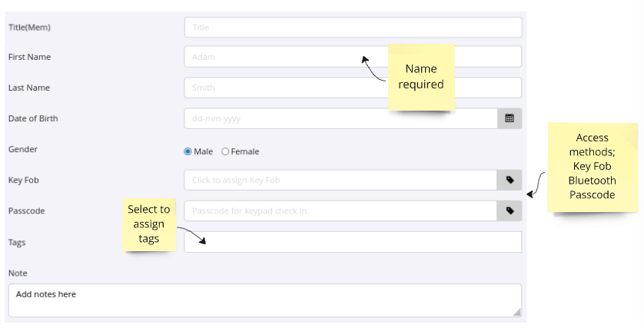Click the Key Fob assignment field
Image resolution: width=644 pixels, height=328 pixels.
pos(340,180)
